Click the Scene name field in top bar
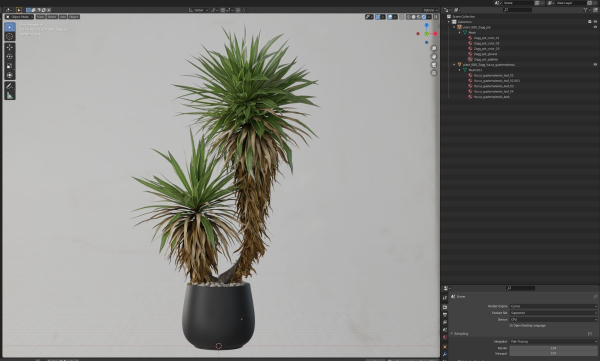Screen dimensions: 600x361 (x=518, y=3)
